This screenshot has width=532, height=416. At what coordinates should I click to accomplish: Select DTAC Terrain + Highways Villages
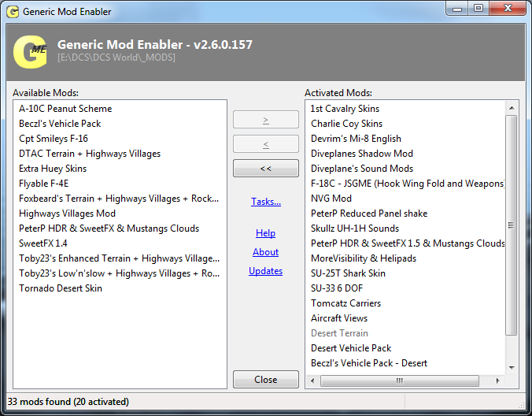pyautogui.click(x=90, y=154)
